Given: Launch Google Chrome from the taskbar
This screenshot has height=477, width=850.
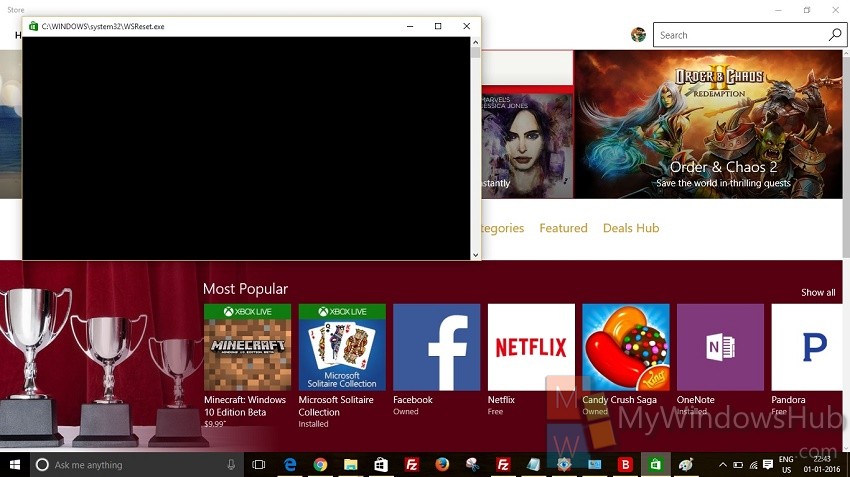Looking at the screenshot, I should [320, 465].
